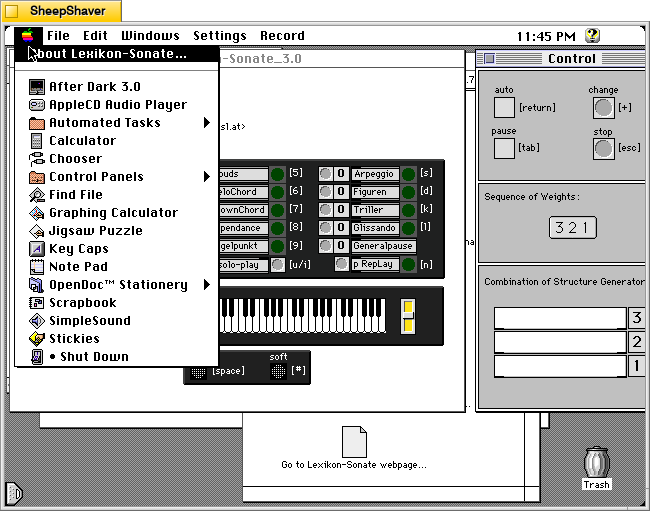The image size is (650, 511).
Task: Open the Chooser icon
Action: pos(36,159)
